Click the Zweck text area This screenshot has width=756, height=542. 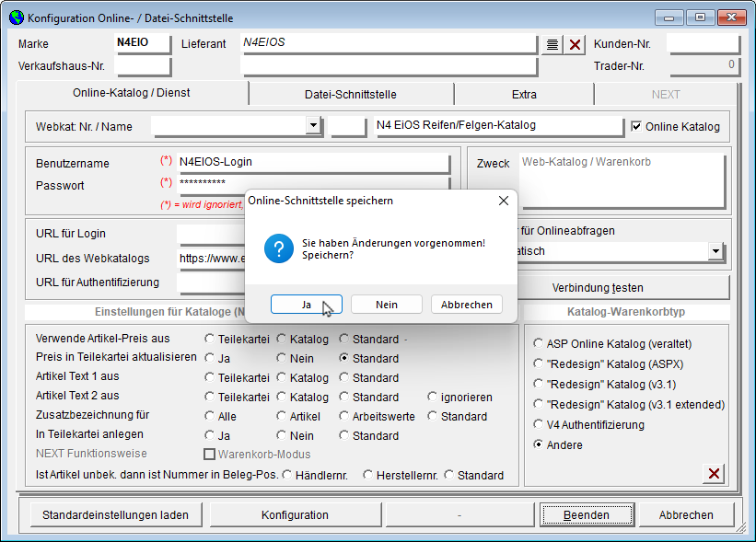pyautogui.click(x=622, y=180)
